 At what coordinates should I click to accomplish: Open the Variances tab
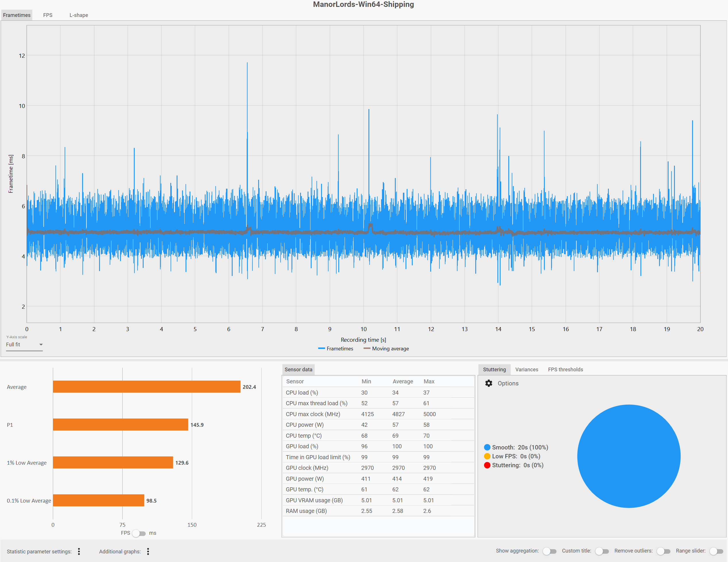(526, 369)
